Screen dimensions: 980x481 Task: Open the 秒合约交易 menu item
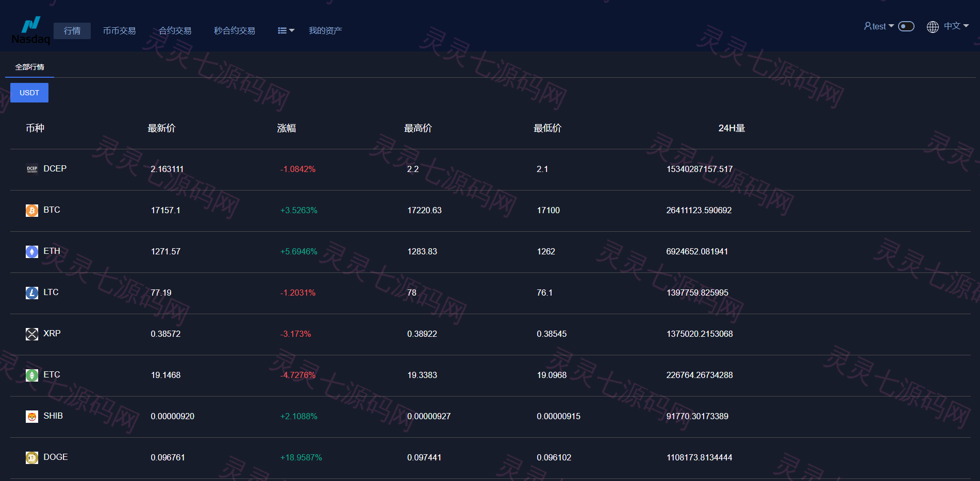pyautogui.click(x=235, y=31)
